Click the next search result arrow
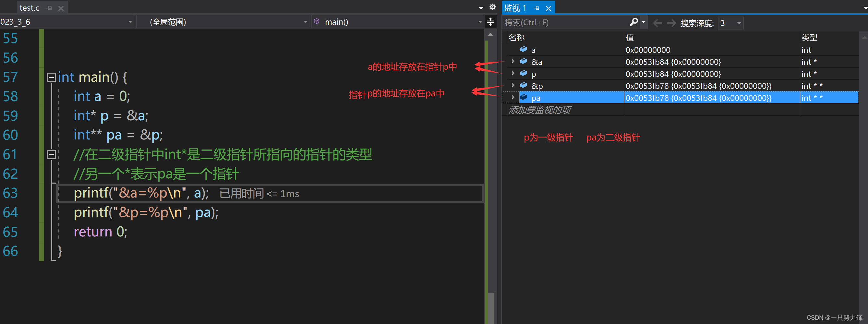 pyautogui.click(x=671, y=23)
